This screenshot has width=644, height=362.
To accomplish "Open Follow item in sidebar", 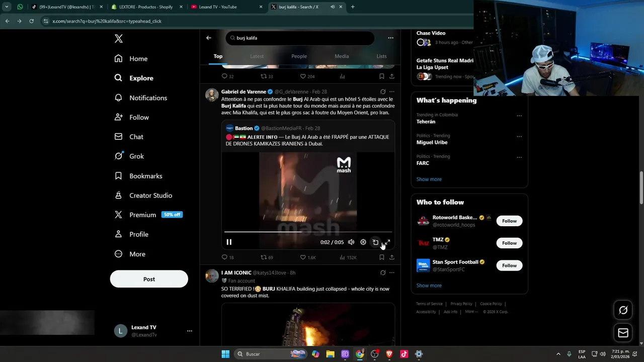I will (x=132, y=117).
